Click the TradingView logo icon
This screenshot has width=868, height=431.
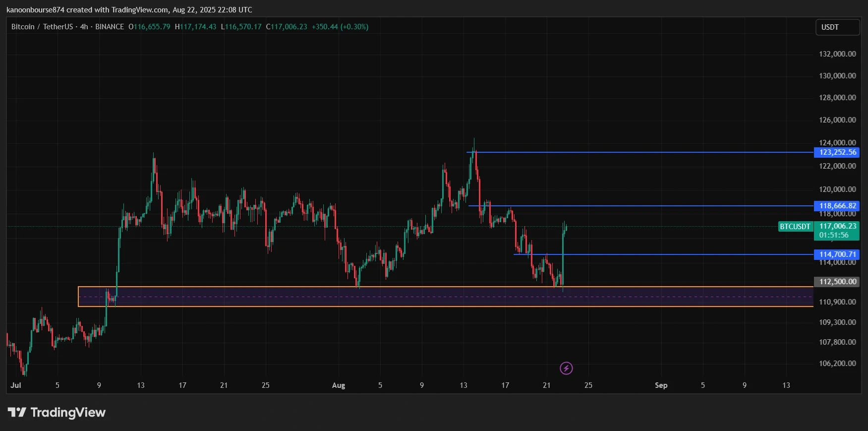click(17, 412)
